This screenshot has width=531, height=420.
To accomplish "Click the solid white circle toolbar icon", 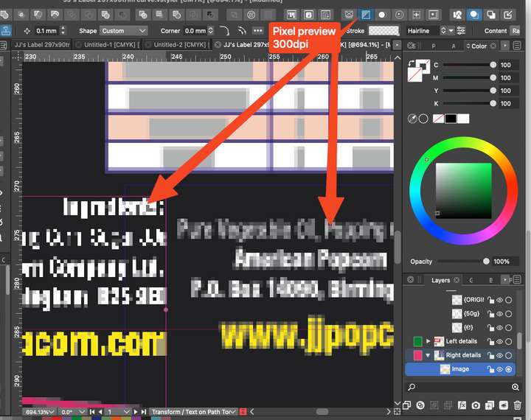I will tap(382, 15).
